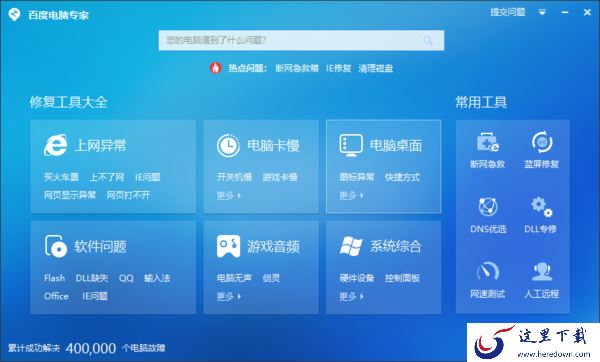Click IE问题 under 上网异常
The image size is (600, 362).
pyautogui.click(x=148, y=177)
